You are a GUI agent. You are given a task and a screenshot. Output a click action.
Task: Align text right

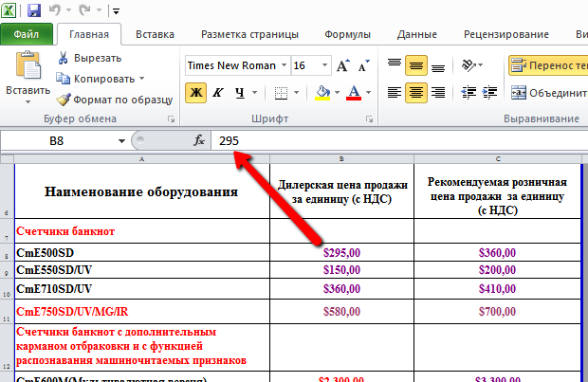pyautogui.click(x=437, y=93)
